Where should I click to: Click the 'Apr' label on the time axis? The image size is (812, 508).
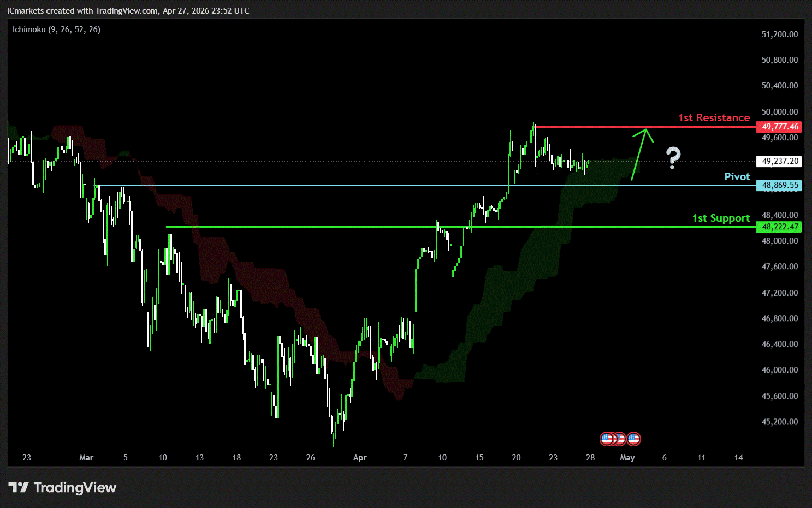(x=360, y=458)
